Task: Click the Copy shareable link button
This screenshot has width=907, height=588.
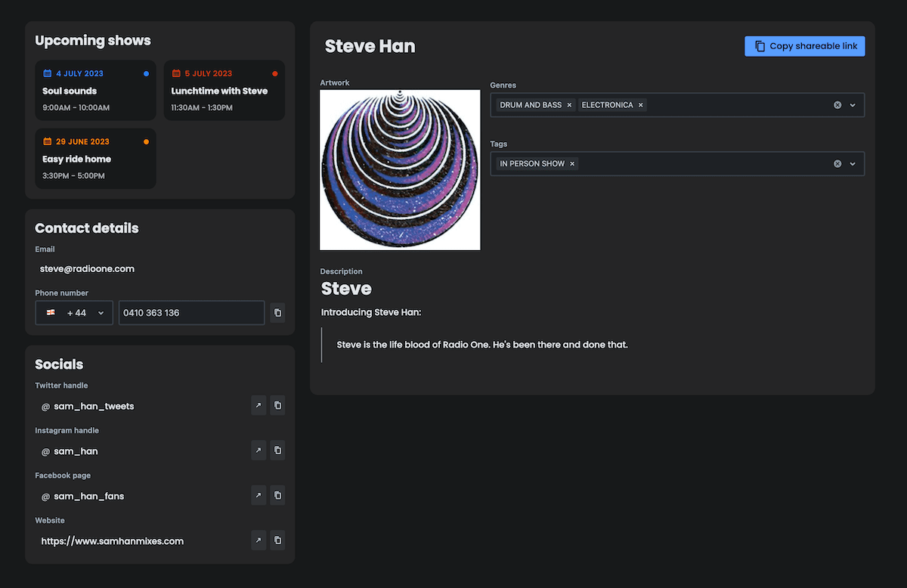Action: [804, 45]
